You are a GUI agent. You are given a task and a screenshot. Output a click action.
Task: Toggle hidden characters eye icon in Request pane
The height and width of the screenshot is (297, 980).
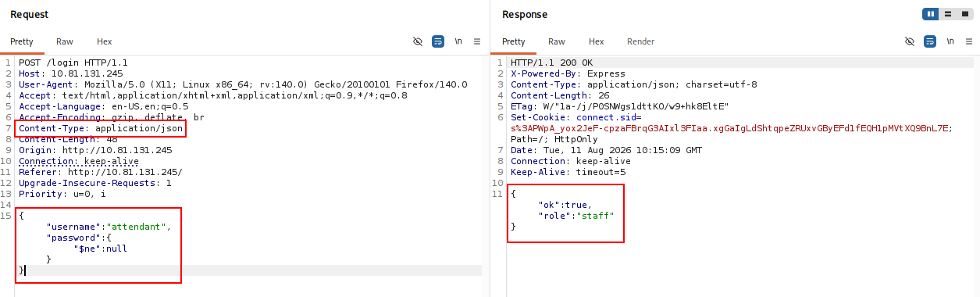click(x=418, y=41)
